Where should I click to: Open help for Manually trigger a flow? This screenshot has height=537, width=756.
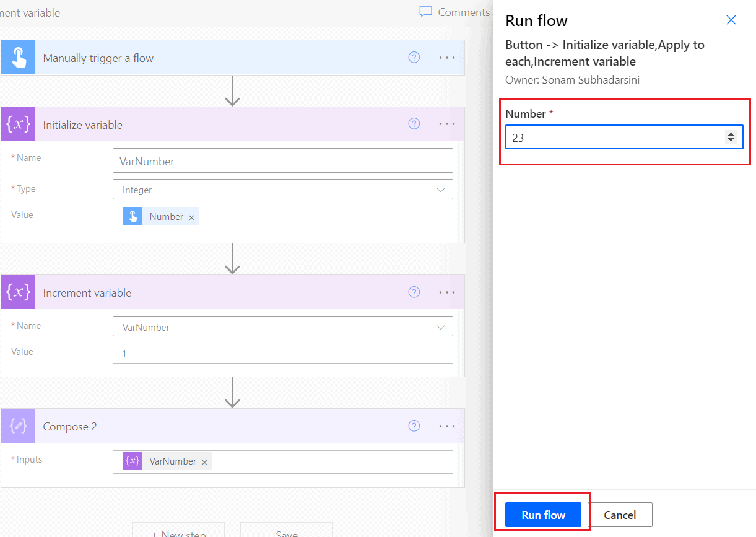[x=414, y=57]
